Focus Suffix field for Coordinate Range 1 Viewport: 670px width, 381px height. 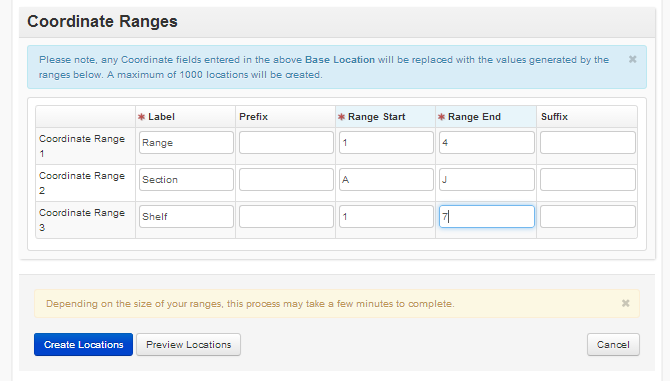588,143
